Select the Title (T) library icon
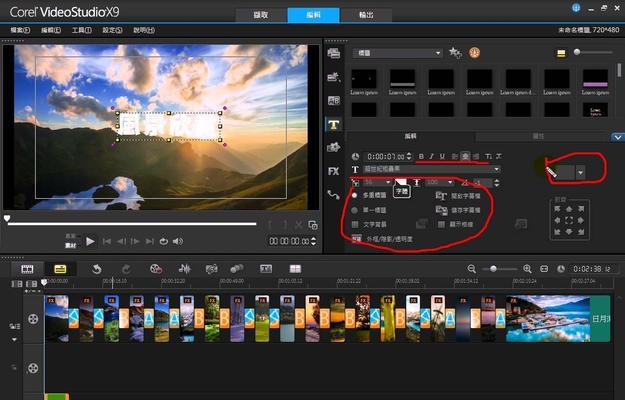Screen dimensions: 625x400 point(334,125)
